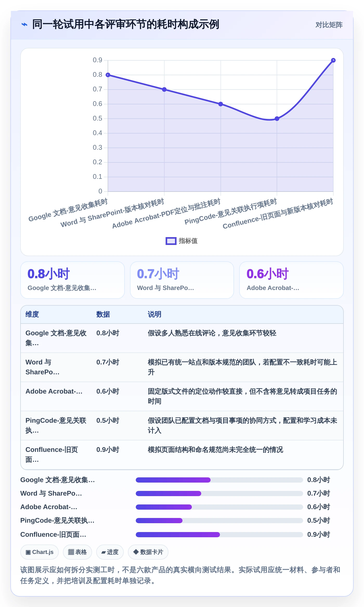Click the Word 与 SharePo… progress bar
This screenshot has width=364, height=607.
pos(219,494)
